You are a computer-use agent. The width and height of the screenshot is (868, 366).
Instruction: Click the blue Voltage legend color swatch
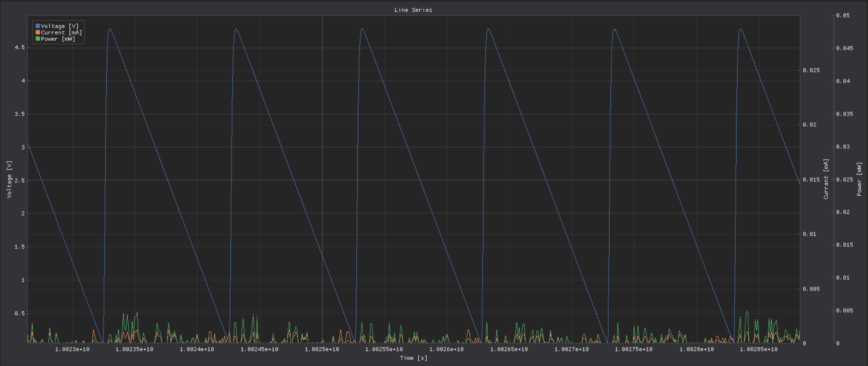tap(38, 26)
